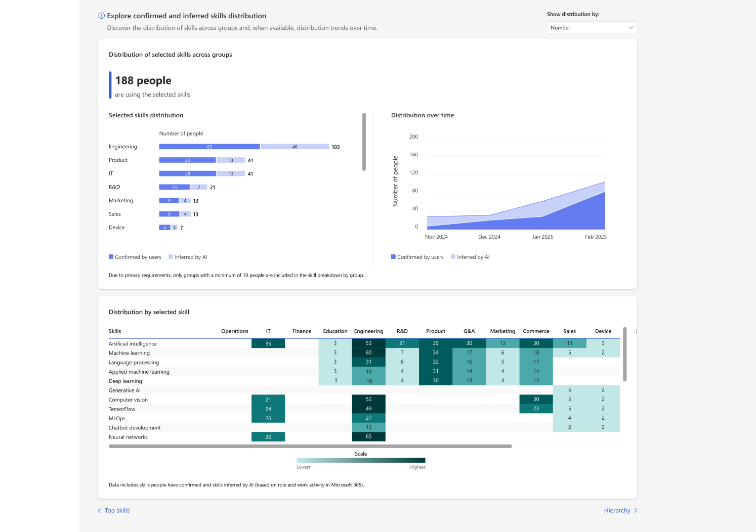Click the Artificial intelligence IT cell showing 35
756x532 pixels.
coord(268,343)
